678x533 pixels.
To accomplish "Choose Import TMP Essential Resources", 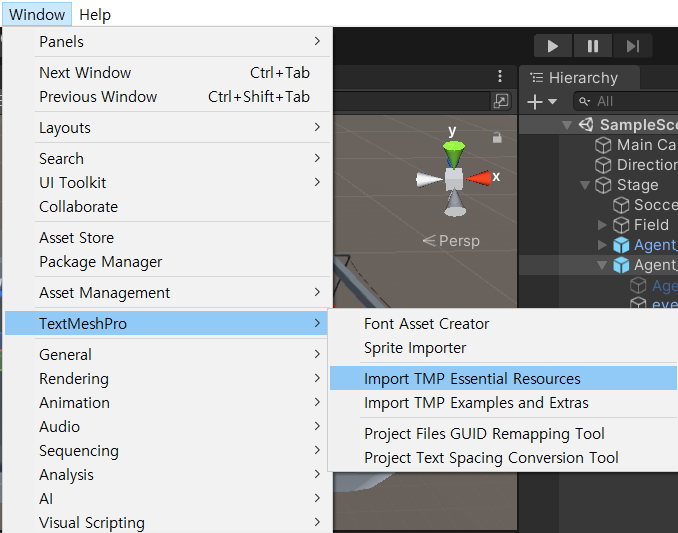I will 504,379.
